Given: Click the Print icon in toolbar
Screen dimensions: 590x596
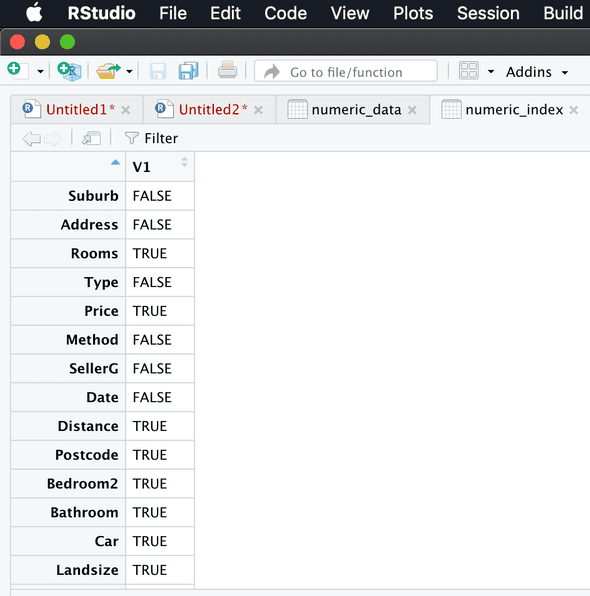Looking at the screenshot, I should tap(227, 70).
